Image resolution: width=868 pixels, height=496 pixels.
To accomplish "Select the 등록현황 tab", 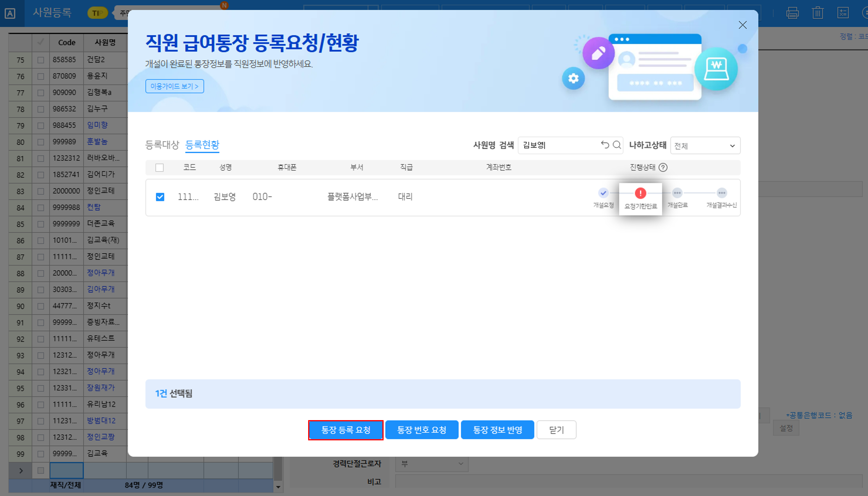I will pyautogui.click(x=202, y=145).
